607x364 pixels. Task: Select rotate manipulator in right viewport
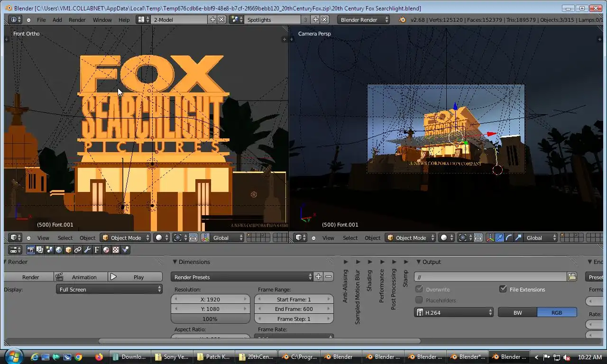[x=509, y=237]
